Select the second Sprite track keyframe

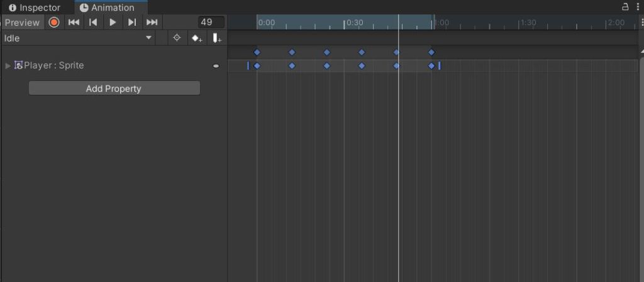click(292, 65)
